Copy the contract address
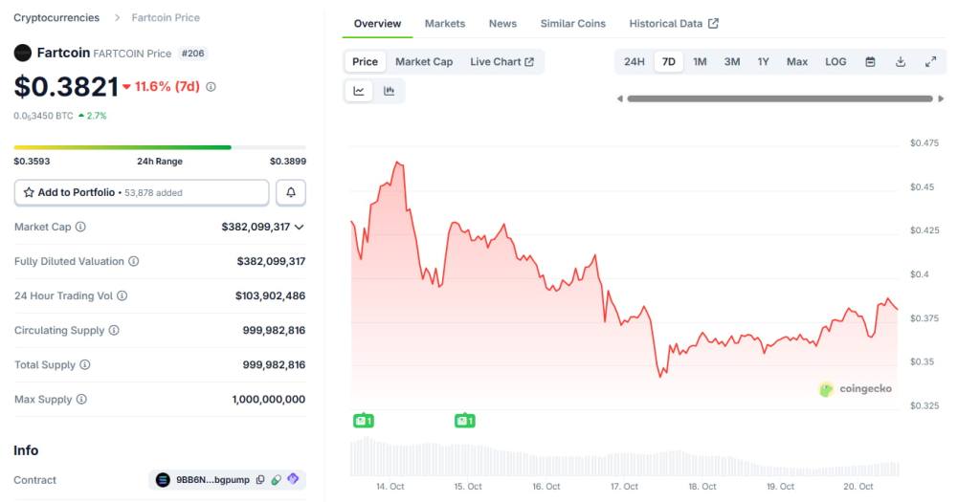This screenshot has width=980, height=502. 260,480
